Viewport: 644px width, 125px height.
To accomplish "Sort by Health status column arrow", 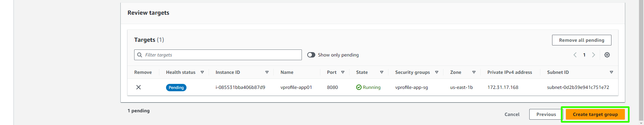I will pyautogui.click(x=202, y=72).
